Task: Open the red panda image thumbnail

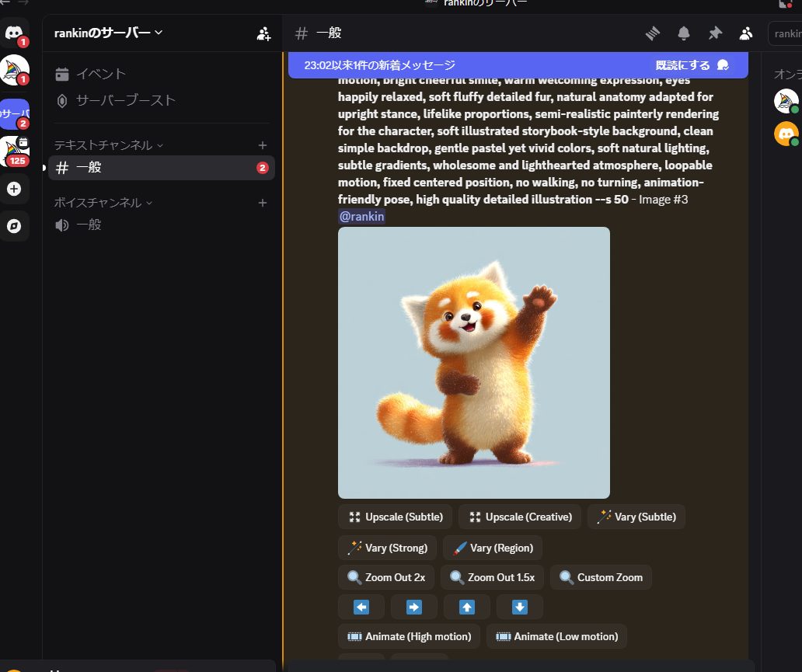Action: [473, 362]
